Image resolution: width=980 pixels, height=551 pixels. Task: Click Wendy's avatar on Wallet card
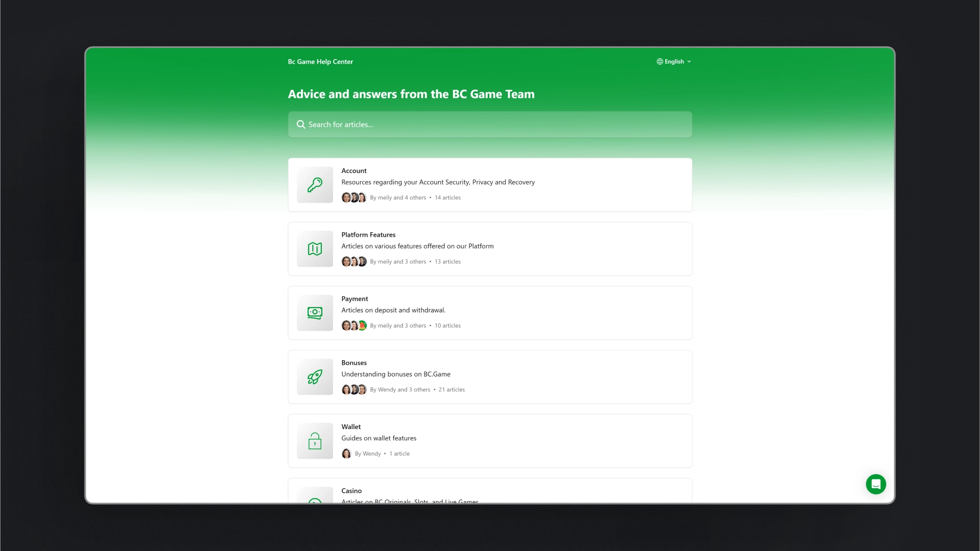coord(346,454)
